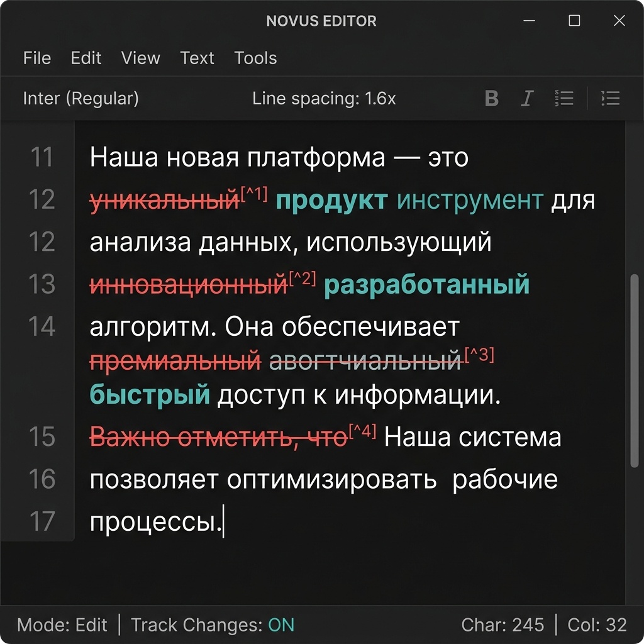Image resolution: width=644 pixels, height=644 pixels.
Task: Open footnote reference [^2]
Action: coord(303,278)
